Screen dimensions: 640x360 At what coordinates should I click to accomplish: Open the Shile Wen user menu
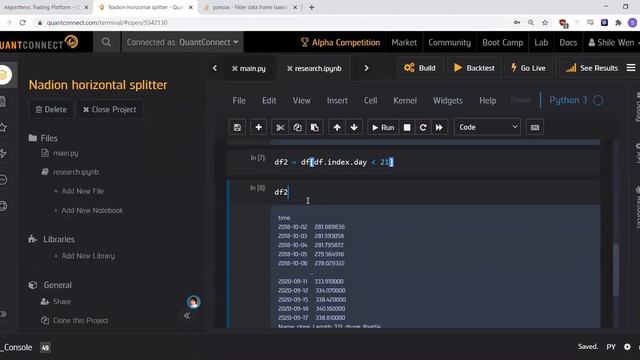pos(612,42)
